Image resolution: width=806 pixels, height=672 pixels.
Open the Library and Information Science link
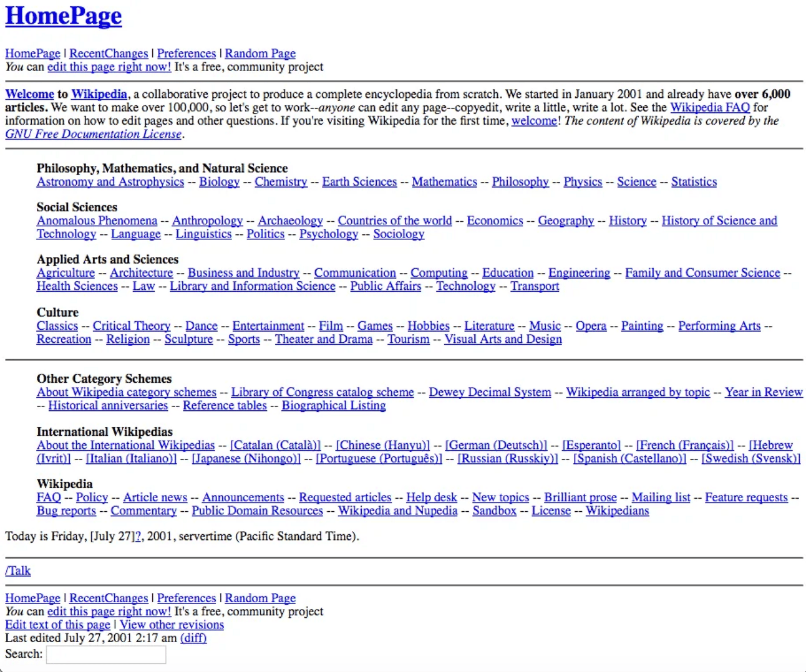(253, 286)
